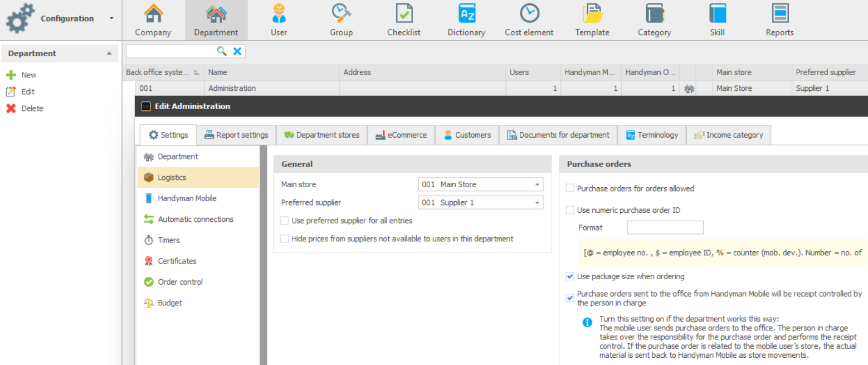The image size is (868, 365).
Task: Sort by Users column header
Action: click(x=533, y=72)
